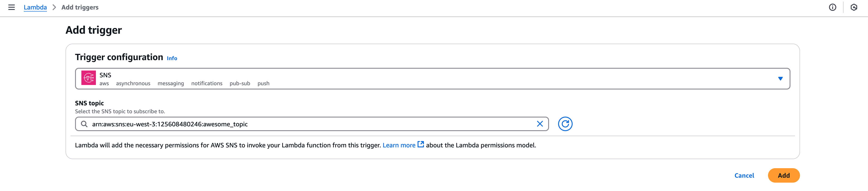Viewport: 868px width, 191px height.
Task: Clear the SNS topic field with X
Action: (x=540, y=124)
